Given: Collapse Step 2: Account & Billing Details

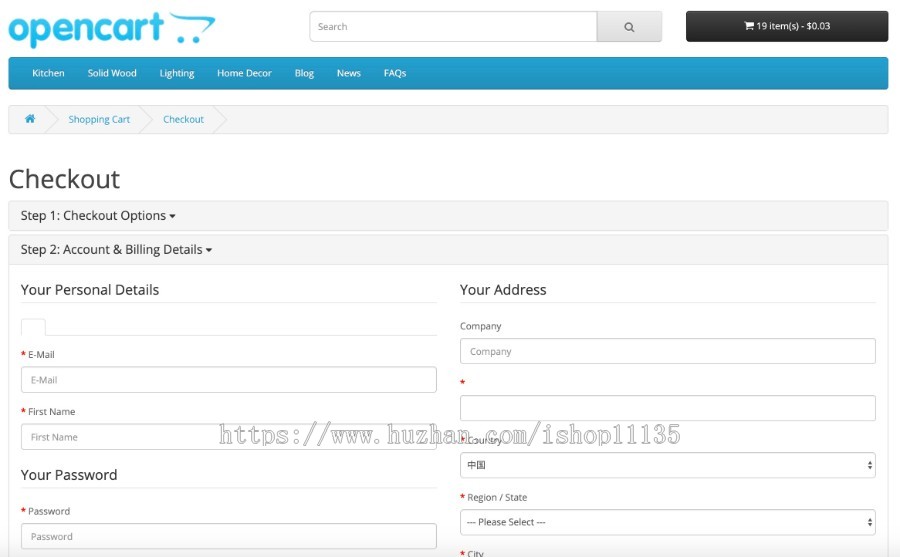Looking at the screenshot, I should [117, 249].
